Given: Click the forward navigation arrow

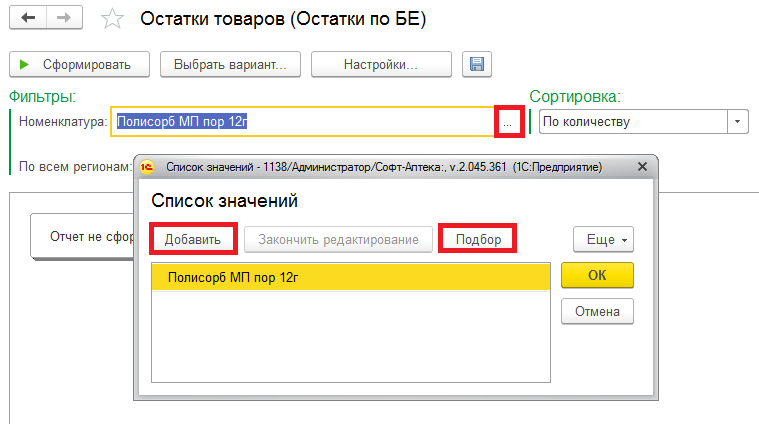Looking at the screenshot, I should click(65, 19).
